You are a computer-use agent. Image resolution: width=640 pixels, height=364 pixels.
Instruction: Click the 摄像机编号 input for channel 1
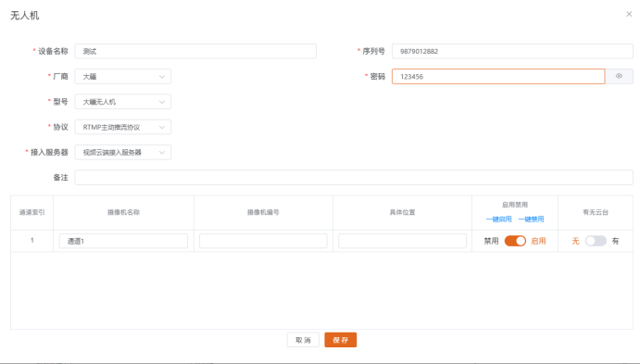263,241
